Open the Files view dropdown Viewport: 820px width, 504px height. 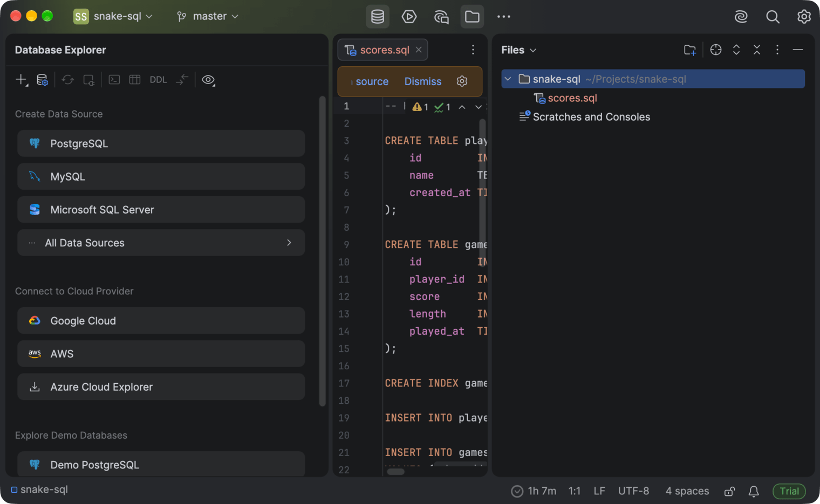tap(519, 50)
